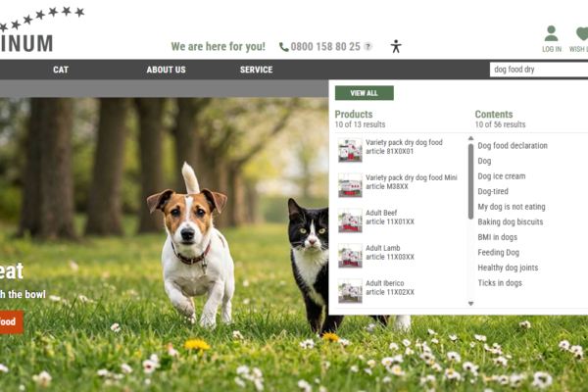
Task: Open the ABOUT US menu
Action: pyautogui.click(x=166, y=70)
